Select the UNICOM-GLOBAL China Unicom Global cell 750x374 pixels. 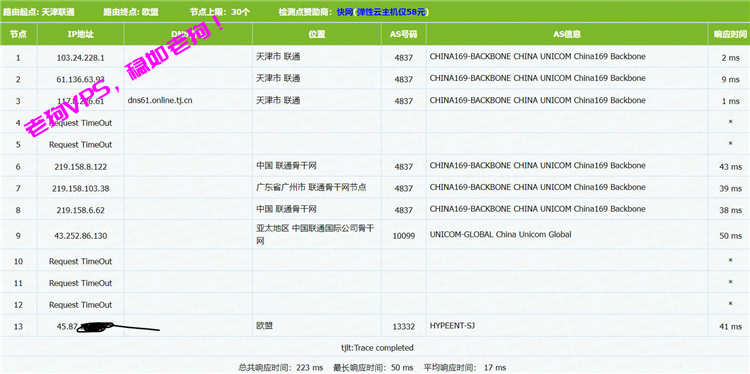click(567, 235)
